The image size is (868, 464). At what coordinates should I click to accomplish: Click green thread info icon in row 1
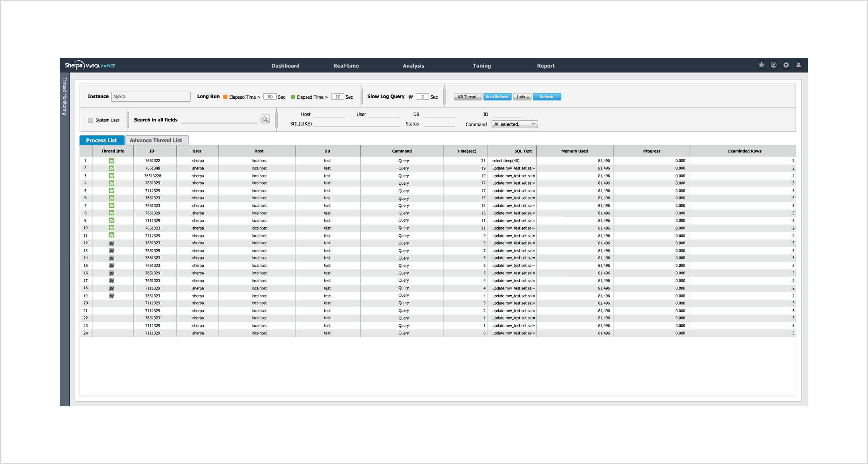click(x=112, y=161)
